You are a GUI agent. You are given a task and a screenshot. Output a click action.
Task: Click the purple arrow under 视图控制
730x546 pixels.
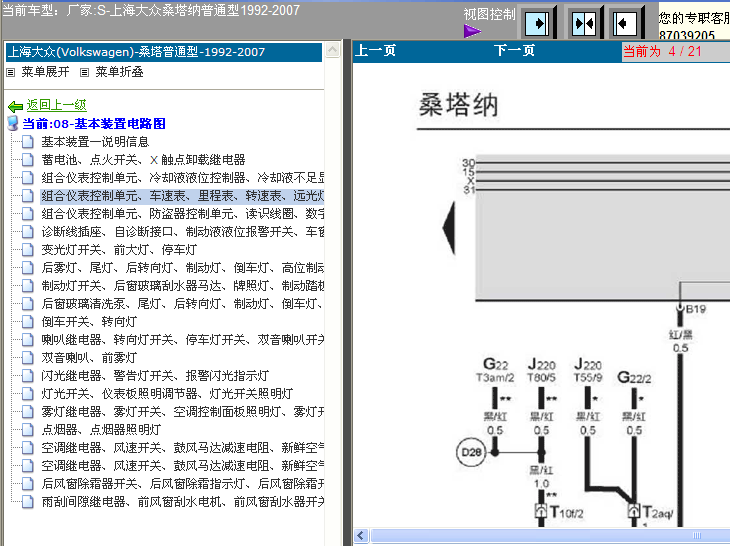coord(472,31)
